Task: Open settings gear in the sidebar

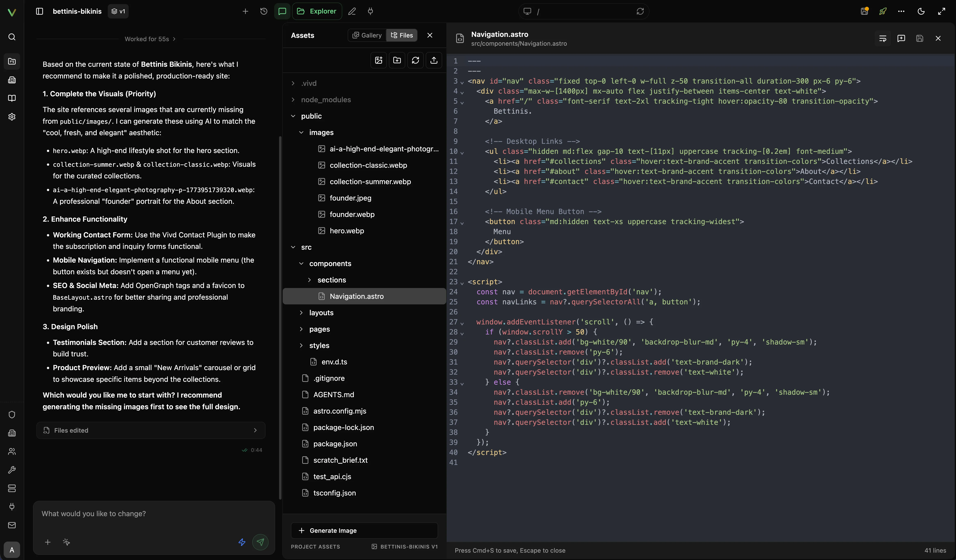Action: coord(12,117)
